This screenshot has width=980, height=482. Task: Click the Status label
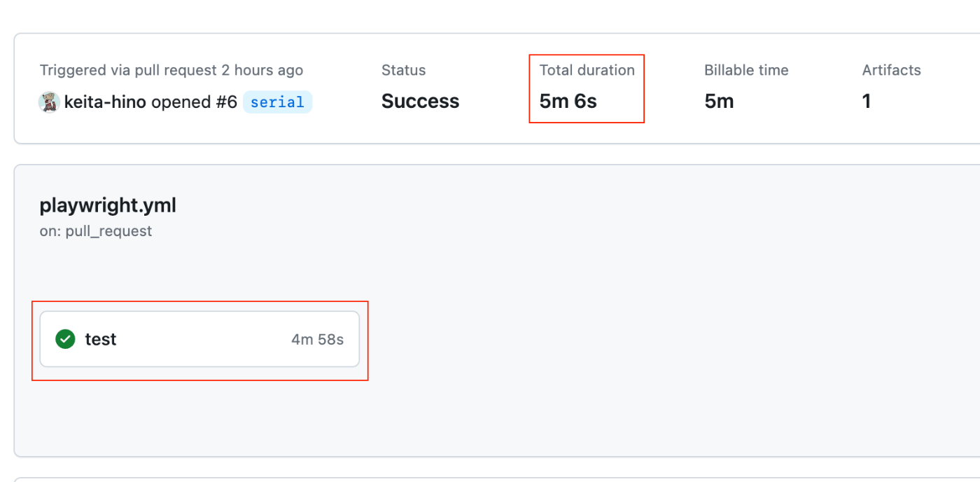pyautogui.click(x=403, y=70)
